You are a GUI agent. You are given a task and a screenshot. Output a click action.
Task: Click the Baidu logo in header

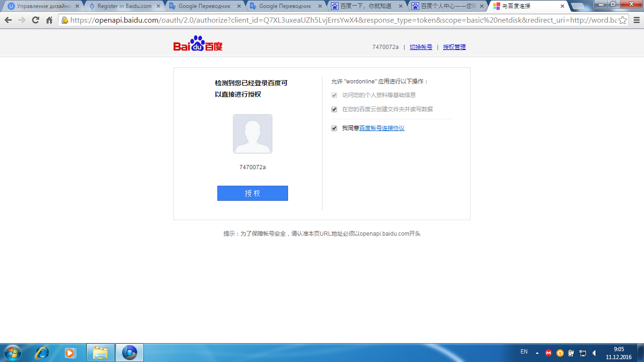[198, 44]
